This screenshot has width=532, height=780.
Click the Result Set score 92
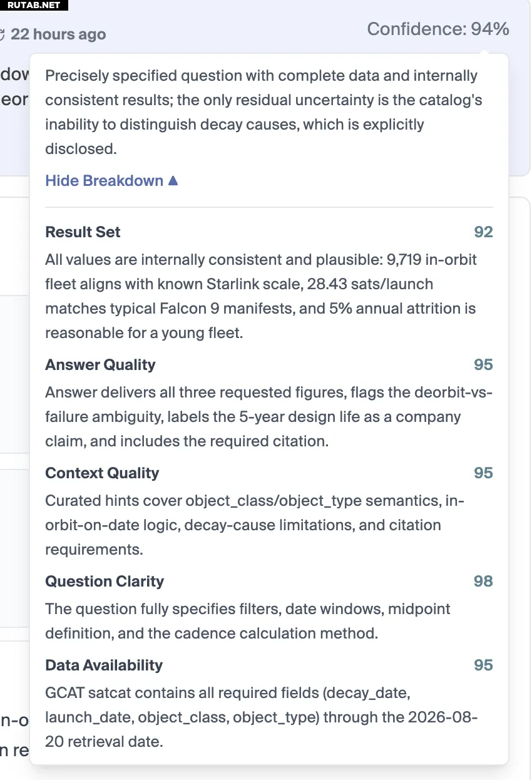(x=483, y=232)
